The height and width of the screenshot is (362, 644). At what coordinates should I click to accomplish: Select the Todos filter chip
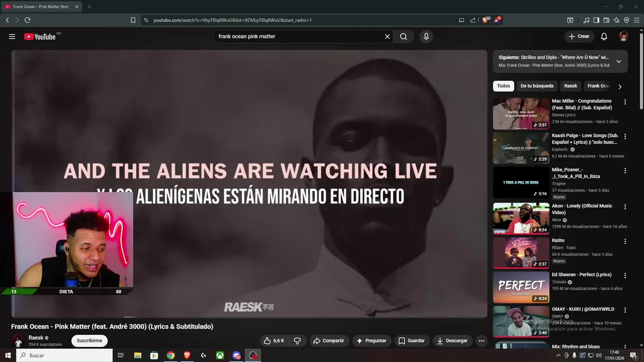click(x=504, y=86)
